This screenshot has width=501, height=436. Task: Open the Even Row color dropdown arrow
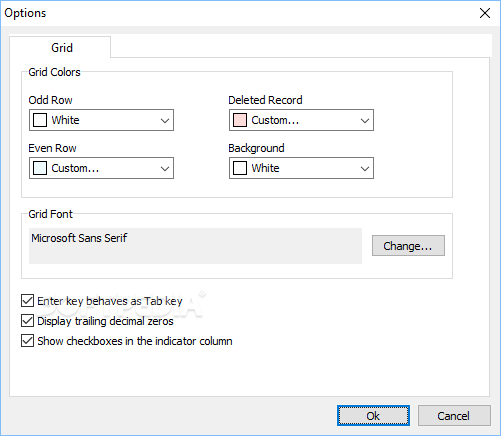pyautogui.click(x=165, y=168)
